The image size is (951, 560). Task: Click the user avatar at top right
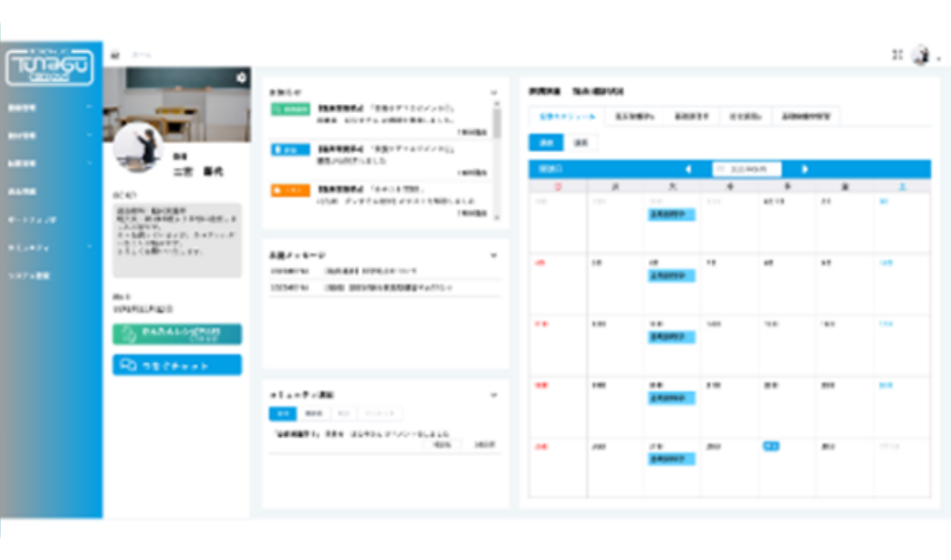coord(920,55)
